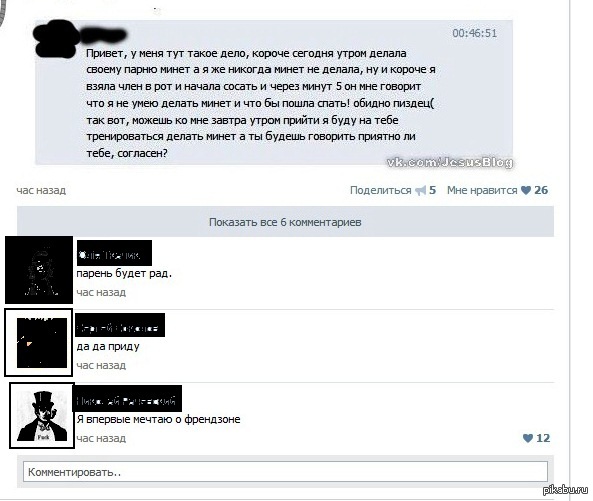593x501 pixels.
Task: Expand 'Показать все 6 комментариев'
Action: point(286,222)
